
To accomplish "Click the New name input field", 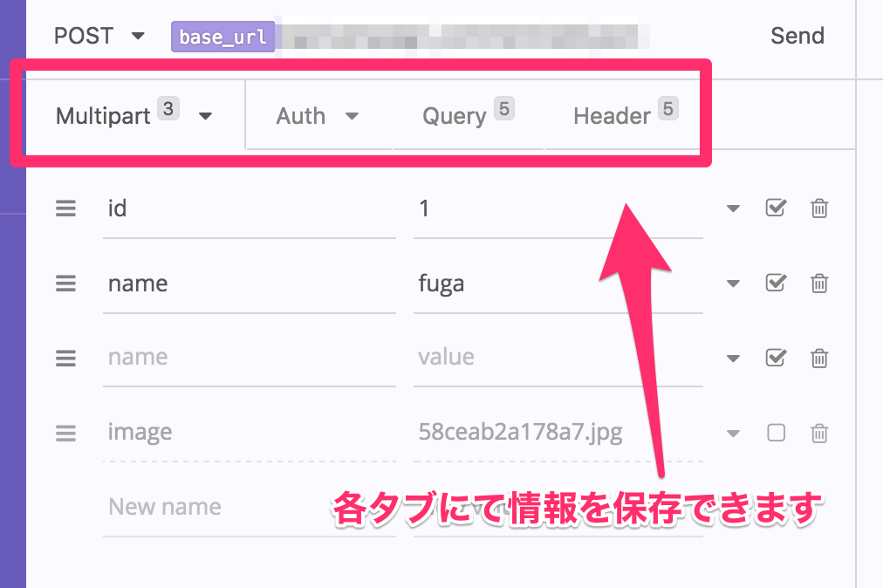I will coord(250,508).
